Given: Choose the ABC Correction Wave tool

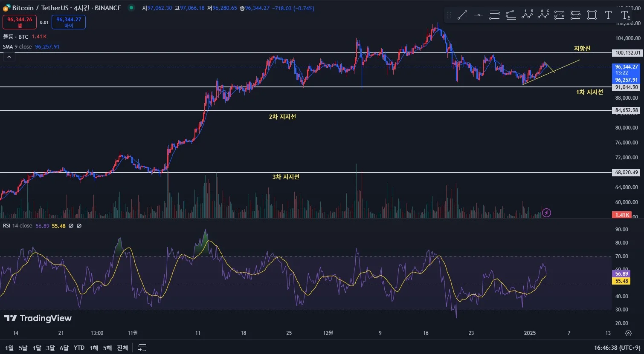Looking at the screenshot, I should (x=543, y=15).
